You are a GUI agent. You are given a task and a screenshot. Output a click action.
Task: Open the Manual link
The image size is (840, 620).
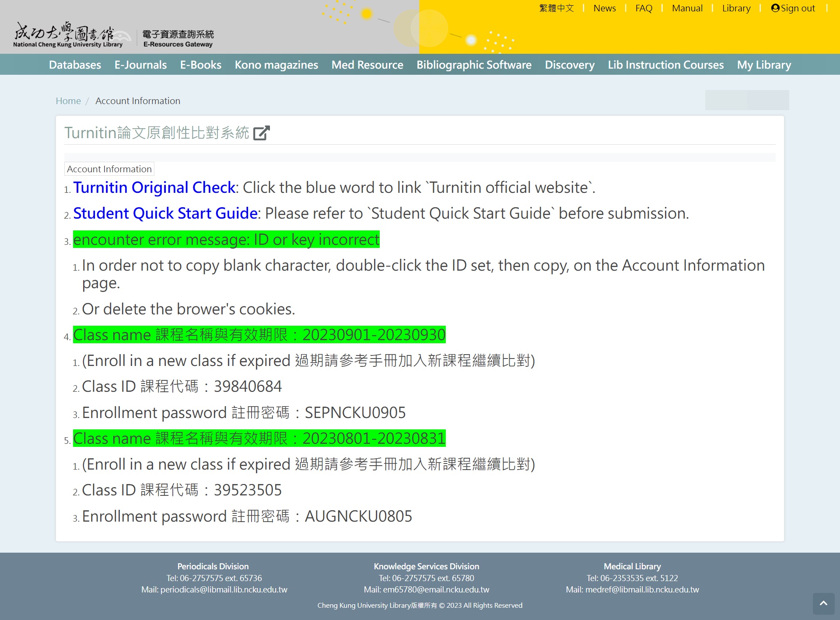687,8
